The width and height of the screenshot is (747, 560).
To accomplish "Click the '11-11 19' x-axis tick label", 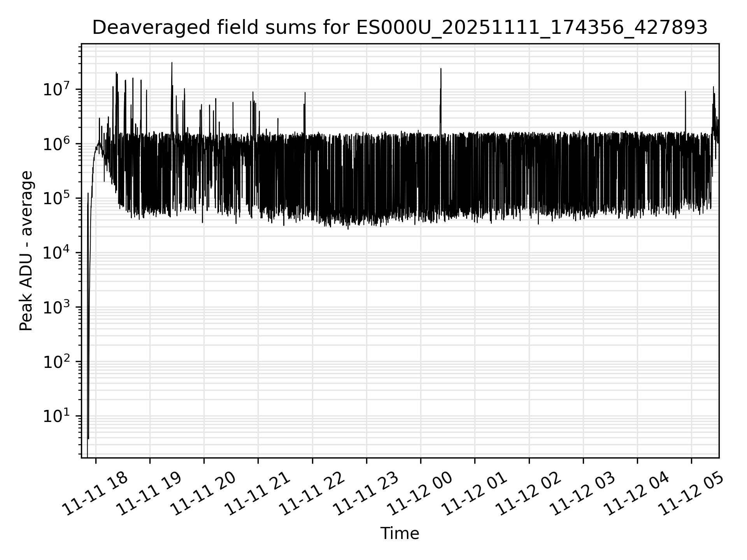I will coord(149,494).
